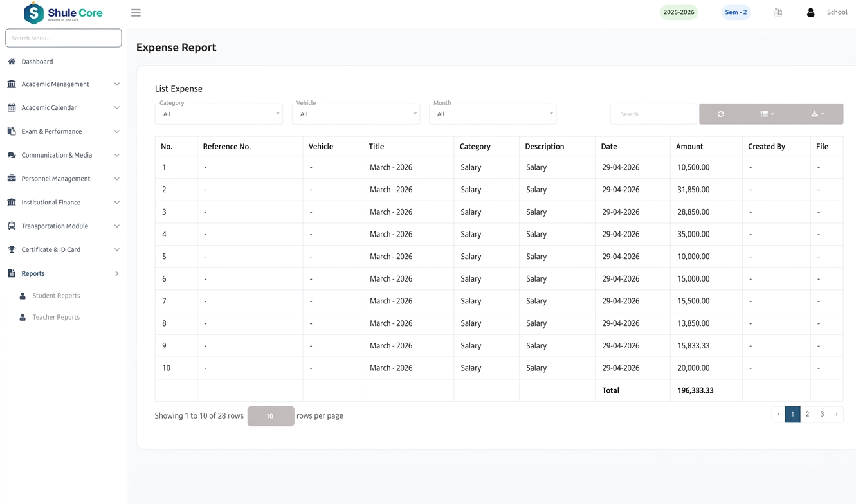
Task: Open the user profile avatar icon
Action: coord(810,12)
